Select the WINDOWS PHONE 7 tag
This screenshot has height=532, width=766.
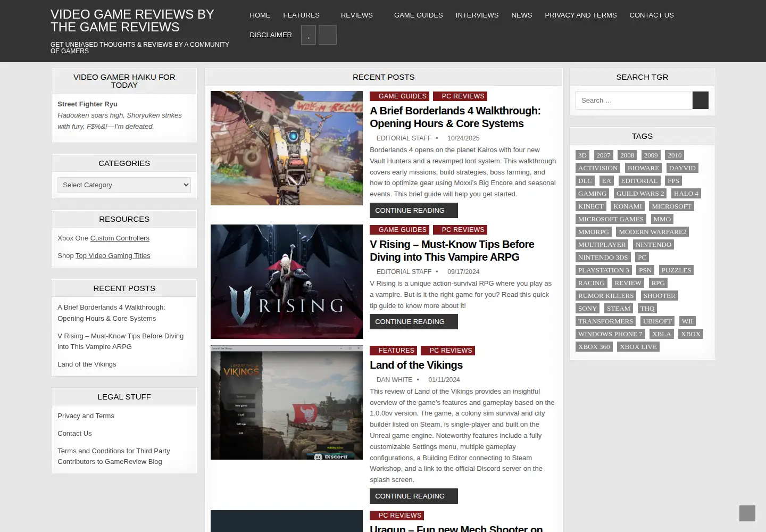610,334
